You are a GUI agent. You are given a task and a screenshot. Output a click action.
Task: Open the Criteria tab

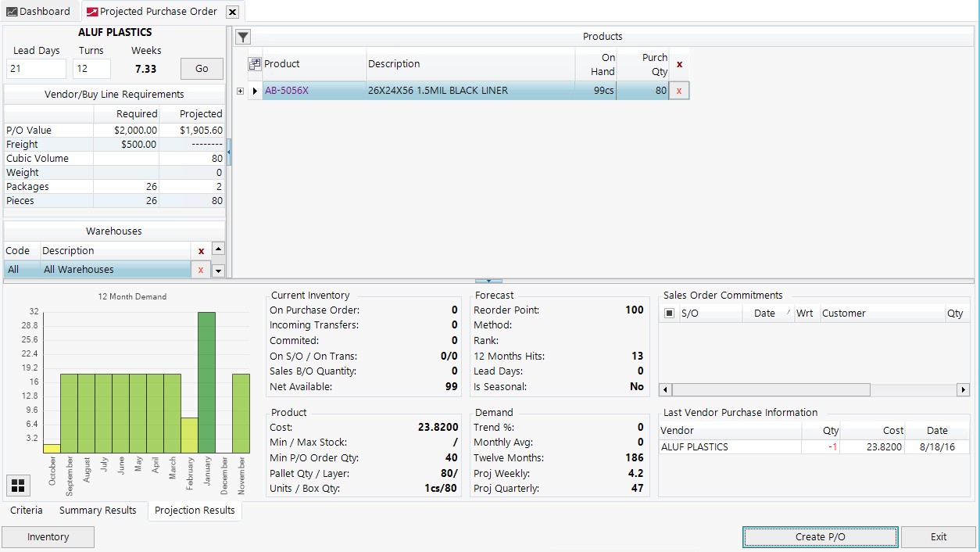(26, 510)
